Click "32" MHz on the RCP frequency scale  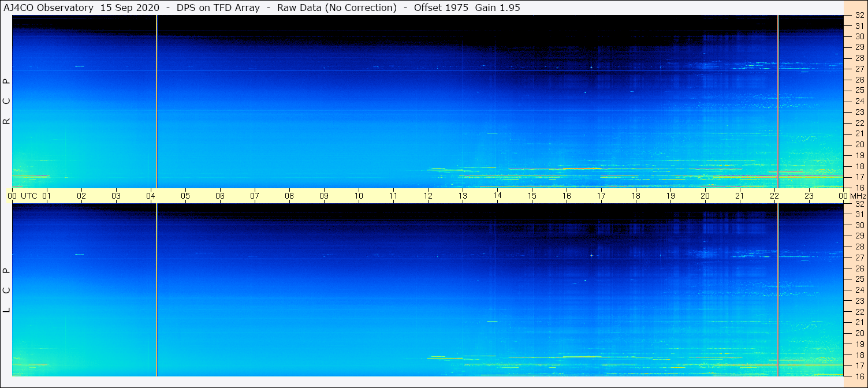coord(859,16)
